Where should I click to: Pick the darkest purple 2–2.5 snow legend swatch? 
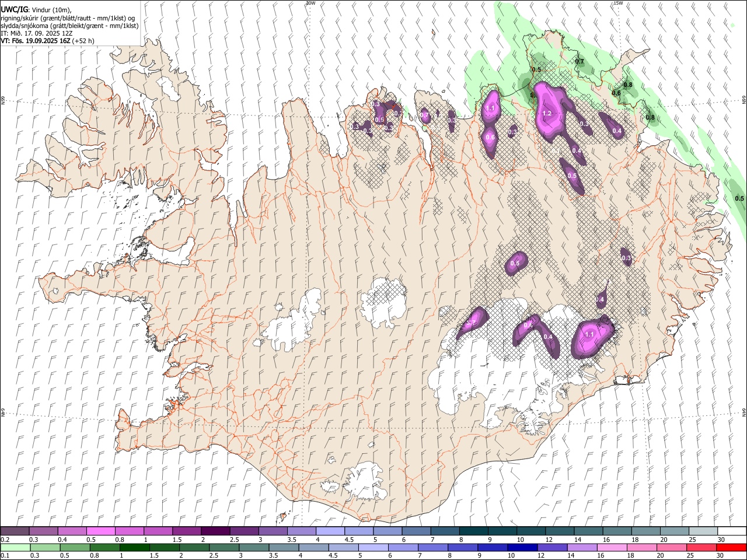(215, 531)
